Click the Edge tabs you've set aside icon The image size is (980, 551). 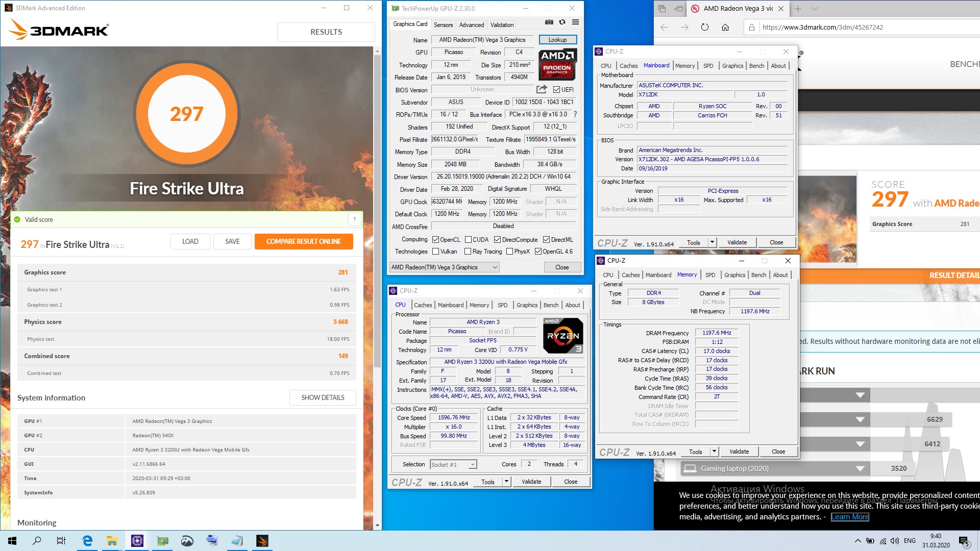(x=662, y=9)
